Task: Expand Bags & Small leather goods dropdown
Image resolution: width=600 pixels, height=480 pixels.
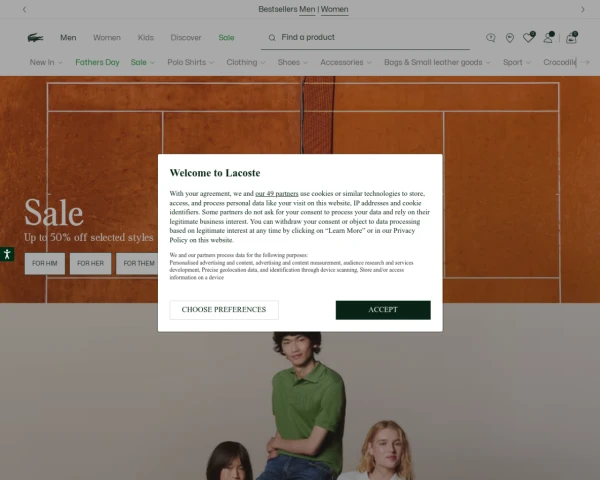Action: pyautogui.click(x=437, y=62)
